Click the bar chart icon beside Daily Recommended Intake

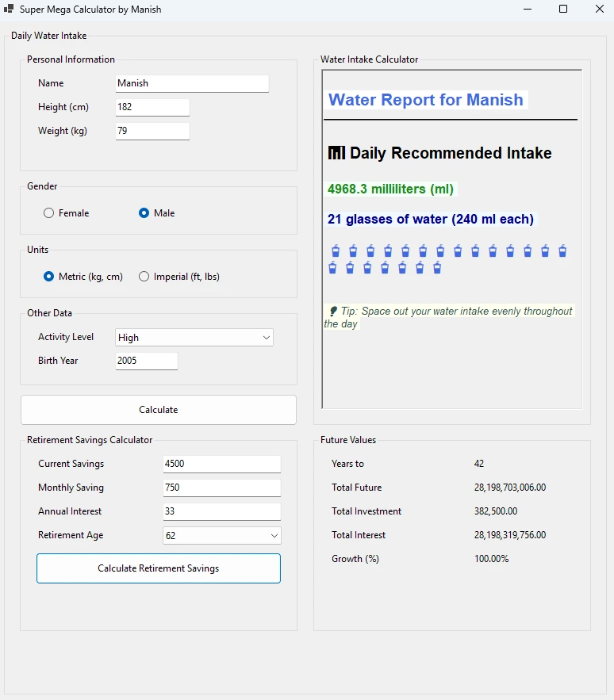point(336,153)
